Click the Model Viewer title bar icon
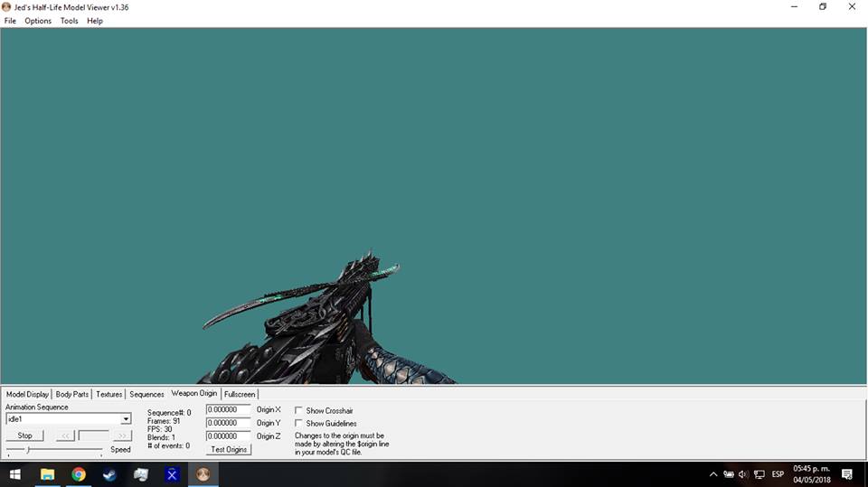The height and width of the screenshot is (487, 868). coord(6,7)
